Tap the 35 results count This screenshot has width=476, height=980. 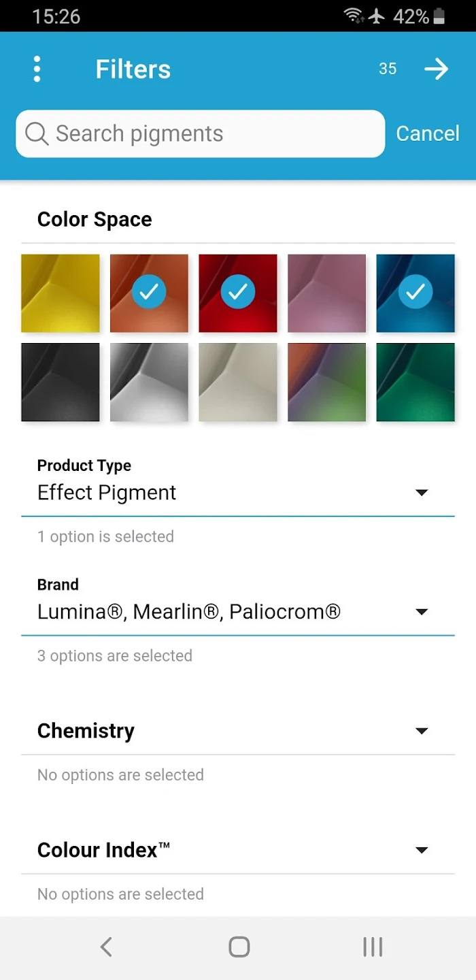click(388, 69)
